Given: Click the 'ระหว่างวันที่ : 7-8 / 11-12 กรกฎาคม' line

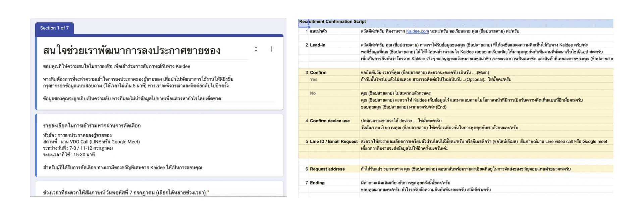Looking at the screenshot, I should pos(78,148).
